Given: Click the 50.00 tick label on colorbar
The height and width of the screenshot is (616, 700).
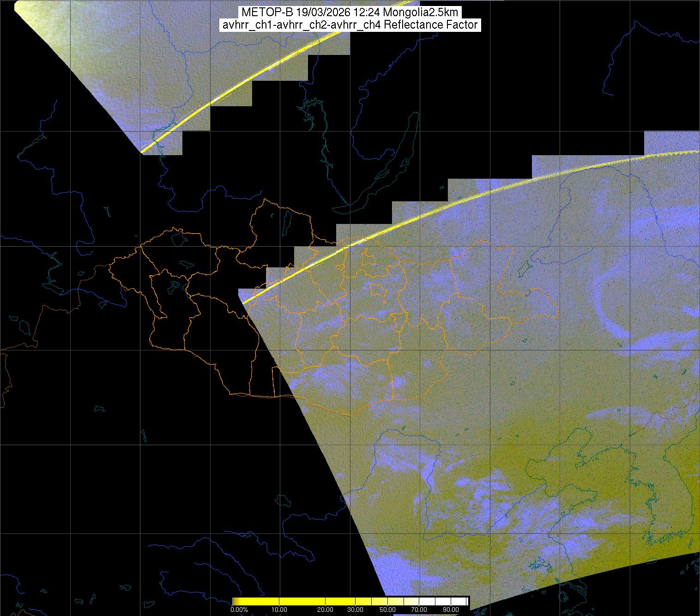Looking at the screenshot, I should click(388, 610).
